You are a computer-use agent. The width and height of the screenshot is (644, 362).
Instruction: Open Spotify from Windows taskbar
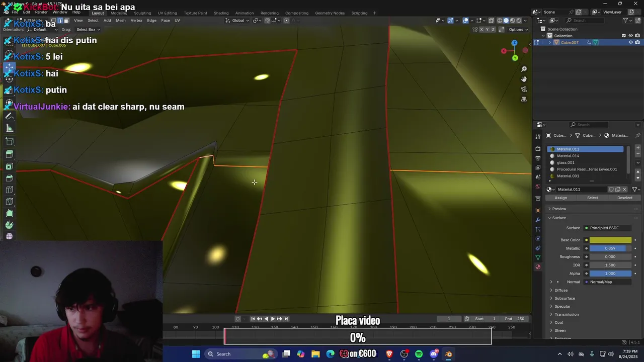(419, 354)
